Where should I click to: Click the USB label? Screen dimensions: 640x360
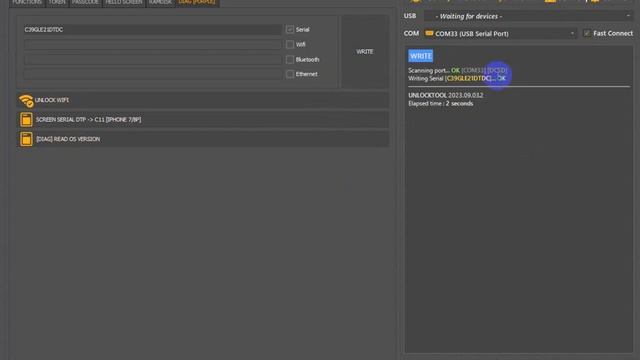tap(410, 16)
